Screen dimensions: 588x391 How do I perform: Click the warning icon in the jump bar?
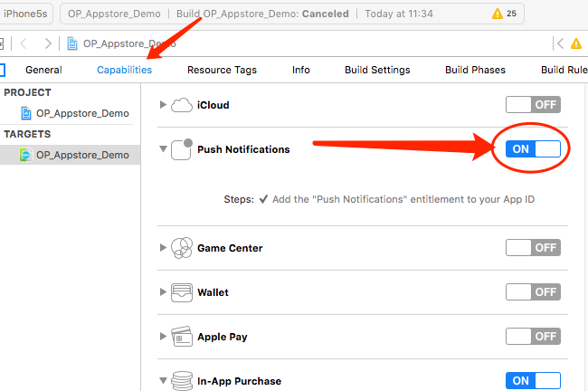tap(576, 43)
